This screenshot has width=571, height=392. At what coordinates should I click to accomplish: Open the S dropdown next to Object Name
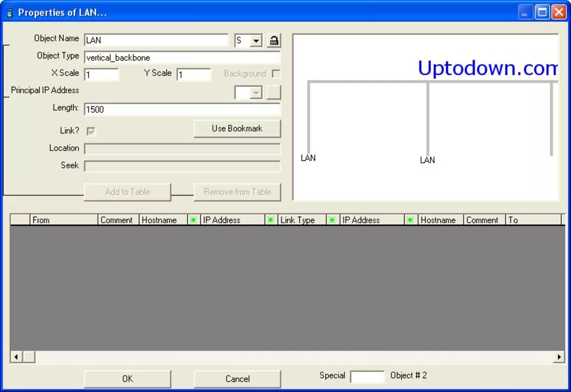tap(257, 40)
